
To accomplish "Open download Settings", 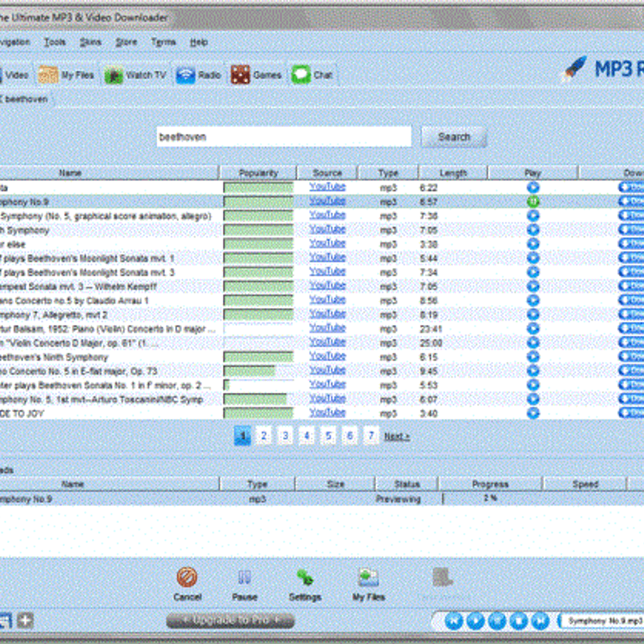I will point(305,584).
